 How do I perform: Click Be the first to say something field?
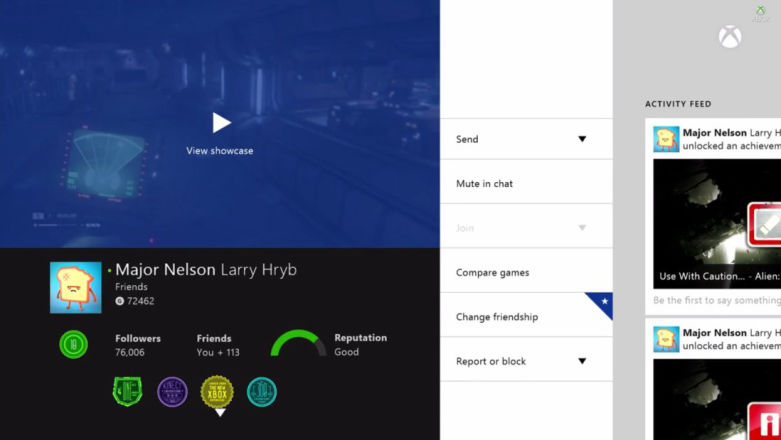717,300
